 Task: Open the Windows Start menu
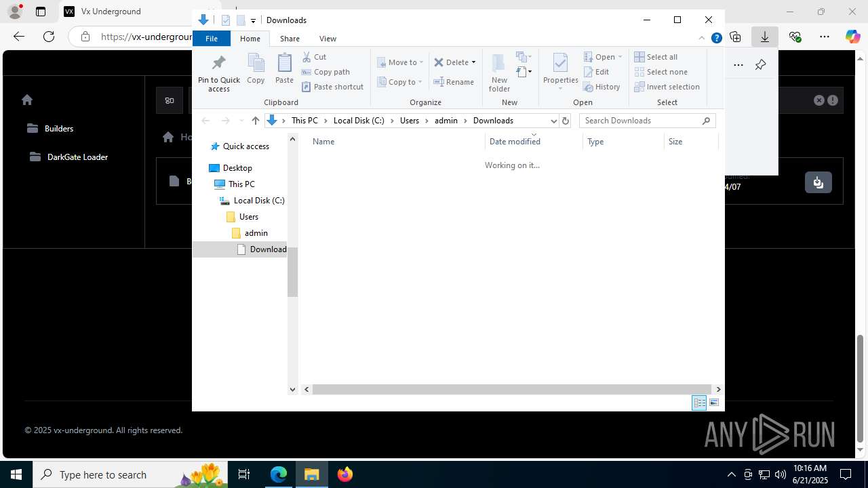(x=16, y=474)
